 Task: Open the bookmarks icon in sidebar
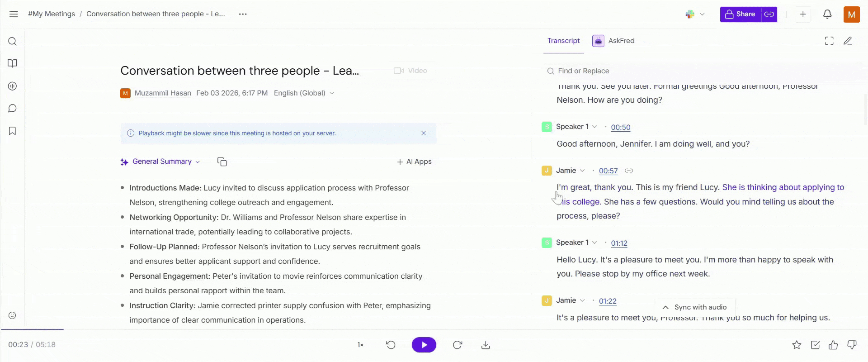pyautogui.click(x=13, y=131)
